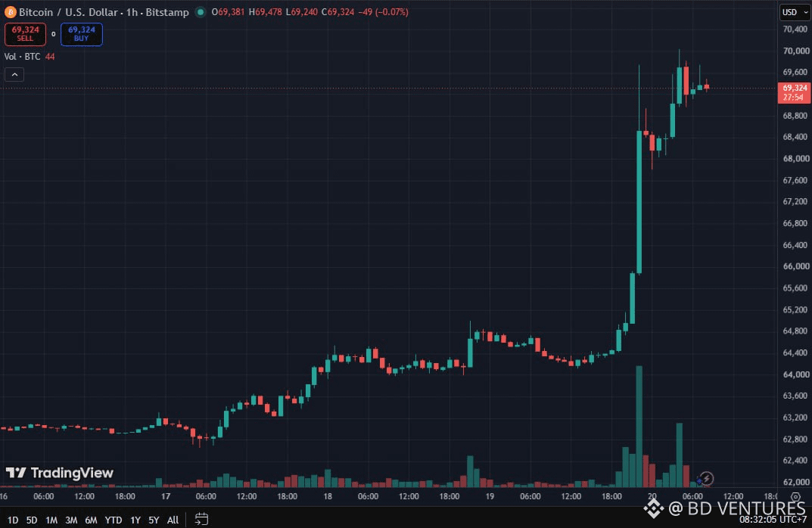The height and width of the screenshot is (528, 812).
Task: Click the Bitcoin orange symbol icon
Action: [11, 12]
